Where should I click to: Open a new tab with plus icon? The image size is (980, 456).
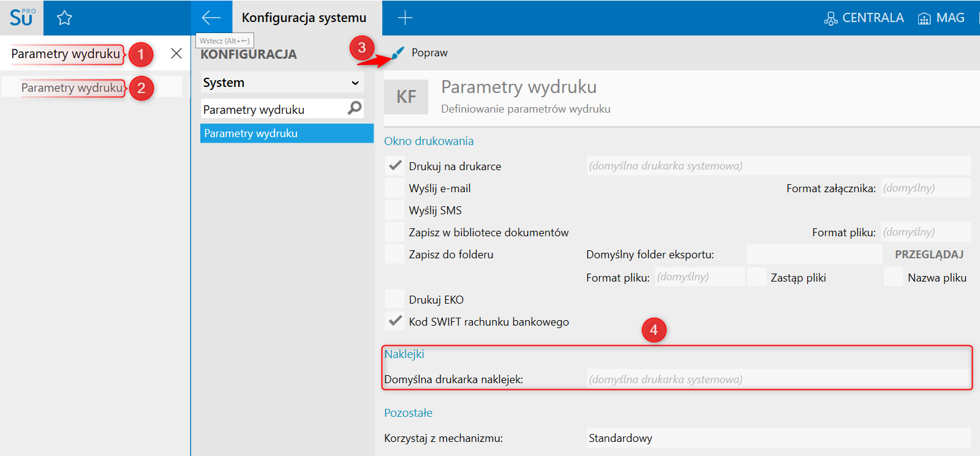pyautogui.click(x=405, y=18)
